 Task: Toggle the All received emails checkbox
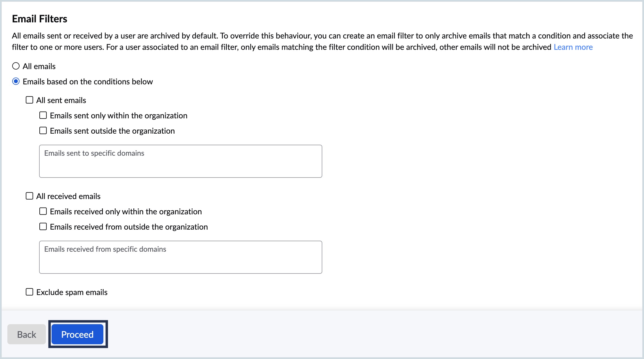pyautogui.click(x=29, y=196)
